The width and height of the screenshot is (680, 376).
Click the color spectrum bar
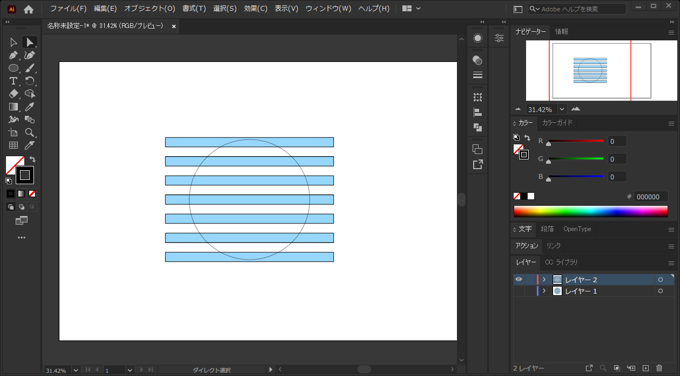click(x=591, y=211)
